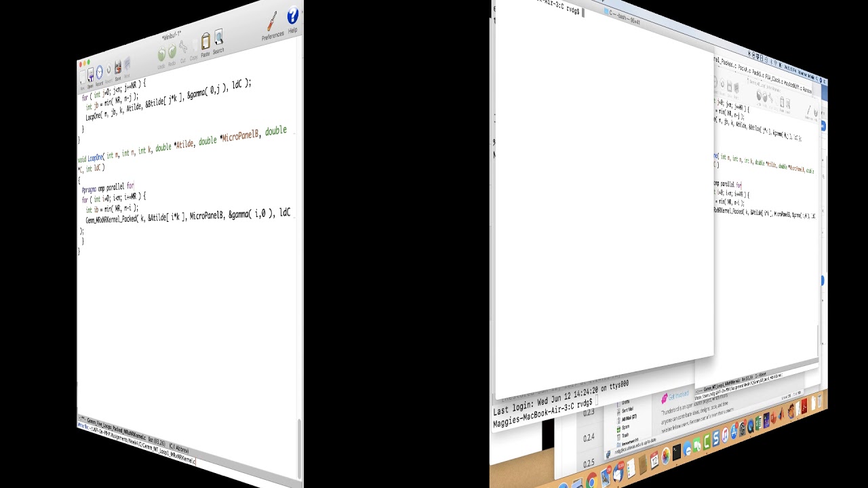Open Messages icon in the Dock
This screenshot has width=868, height=488.
[x=687, y=449]
